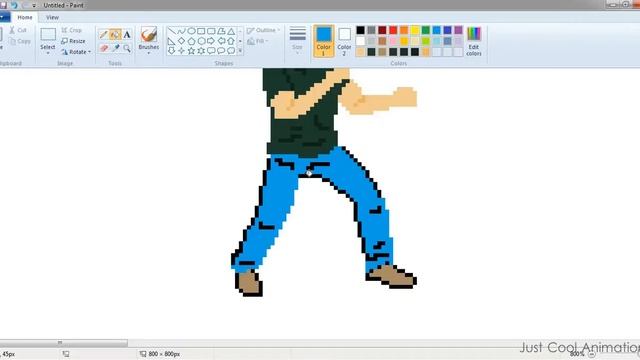
Task: Choose the Right triangle shape
Action: (x=171, y=41)
